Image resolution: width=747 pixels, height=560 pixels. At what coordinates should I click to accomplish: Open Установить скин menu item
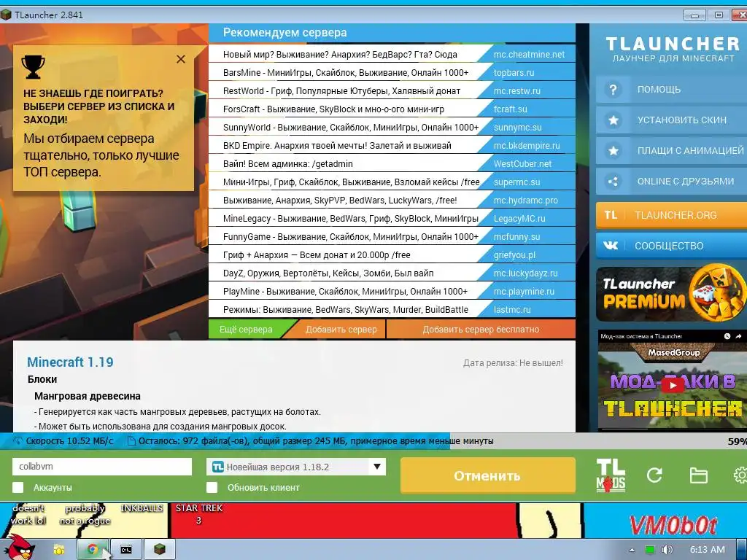pos(671,120)
